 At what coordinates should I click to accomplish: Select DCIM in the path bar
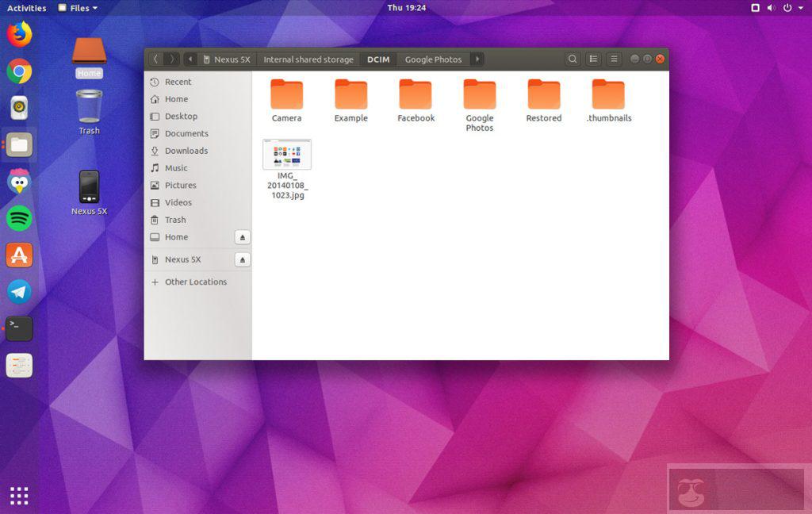pyautogui.click(x=378, y=59)
